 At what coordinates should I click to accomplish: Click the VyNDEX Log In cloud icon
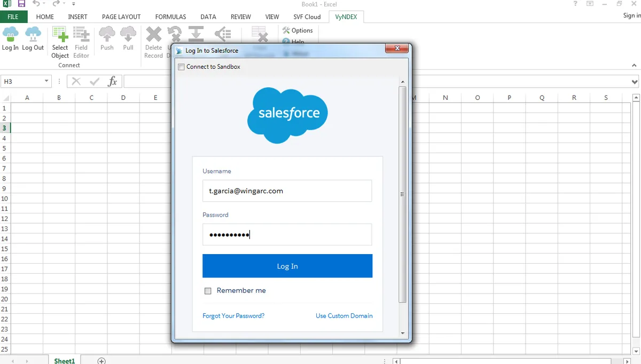point(10,35)
